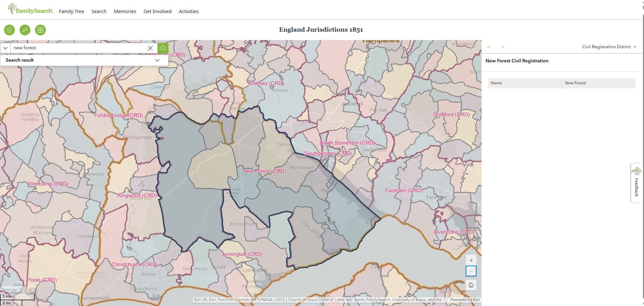Click the green magnifier search button
Viewport: 644px width, 306px height.
pyautogui.click(x=163, y=48)
